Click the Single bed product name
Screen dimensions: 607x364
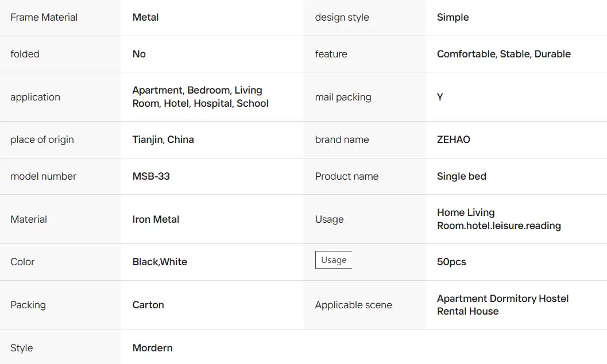[462, 176]
